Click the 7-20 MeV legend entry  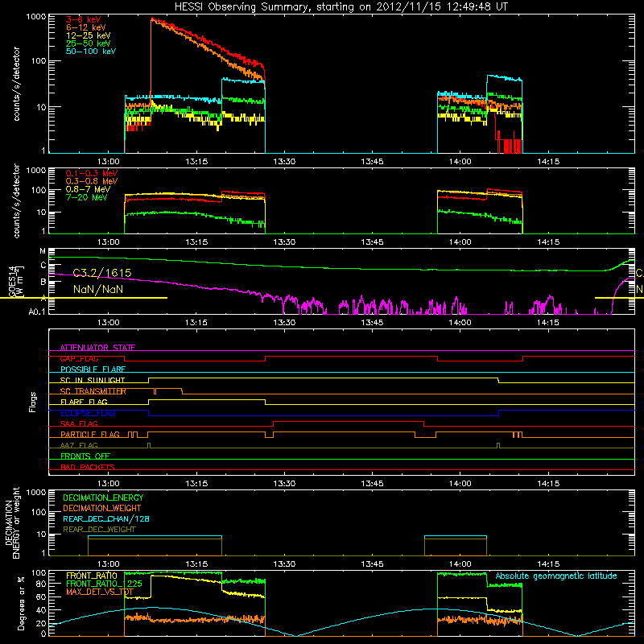tap(87, 197)
